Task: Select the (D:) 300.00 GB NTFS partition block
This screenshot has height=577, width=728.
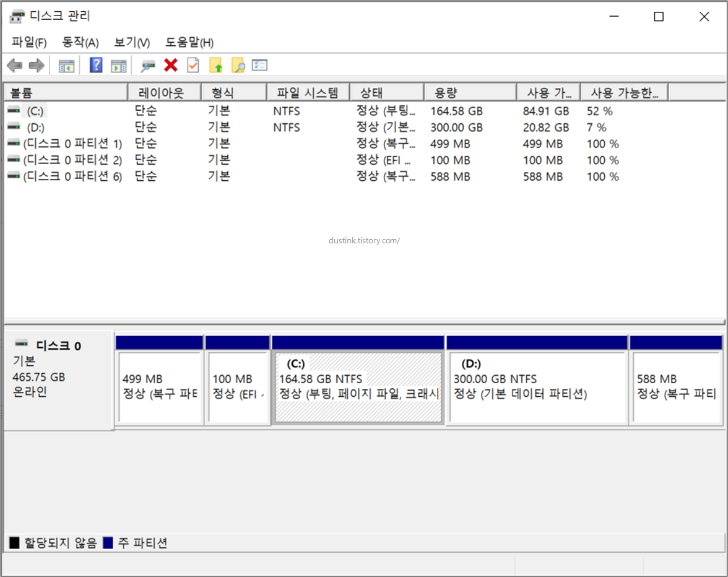Action: click(x=537, y=381)
